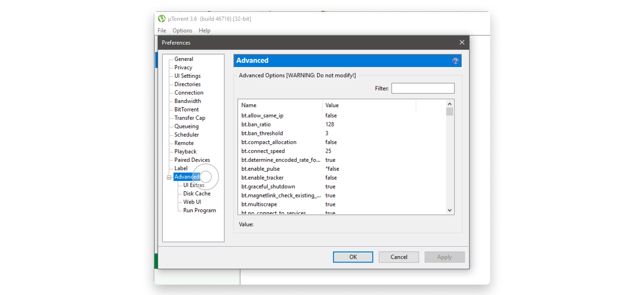This screenshot has height=295, width=644.
Task: Toggle bt.compact_allocation false value
Action: (331, 142)
